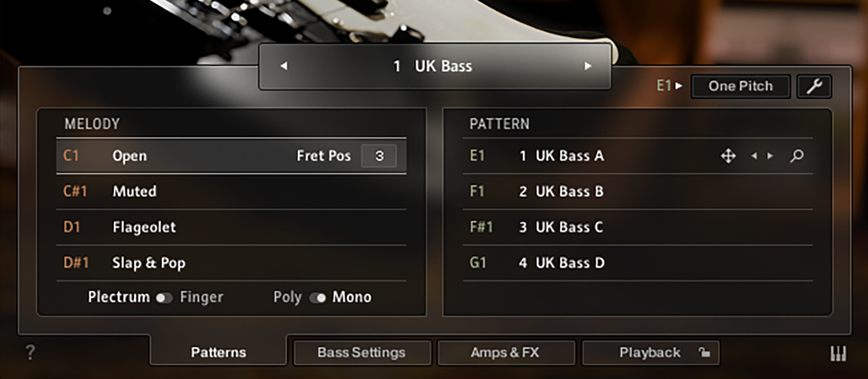Click the drag pattern move icon

[728, 156]
